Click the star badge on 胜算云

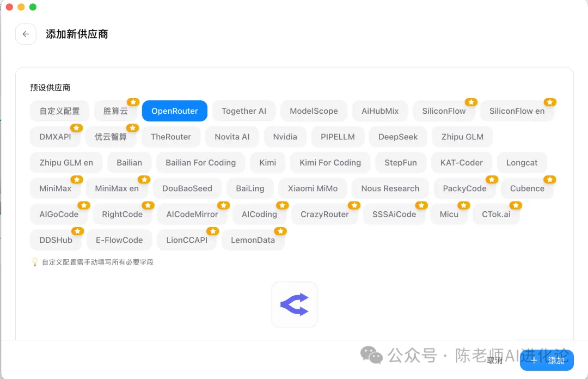click(133, 102)
